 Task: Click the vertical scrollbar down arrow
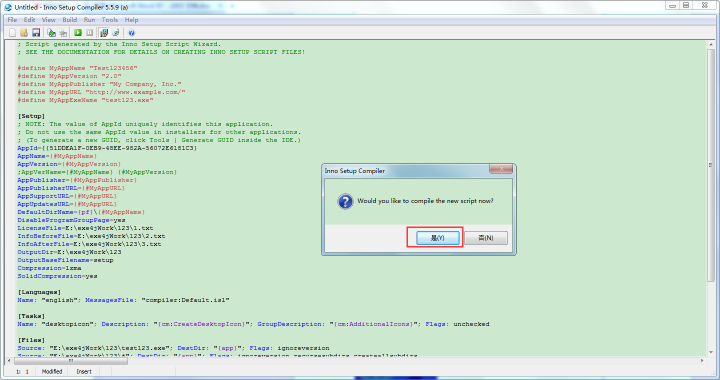711,352
